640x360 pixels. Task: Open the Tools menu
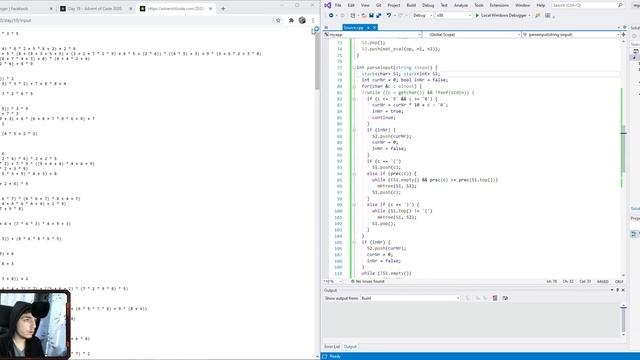coord(479,5)
